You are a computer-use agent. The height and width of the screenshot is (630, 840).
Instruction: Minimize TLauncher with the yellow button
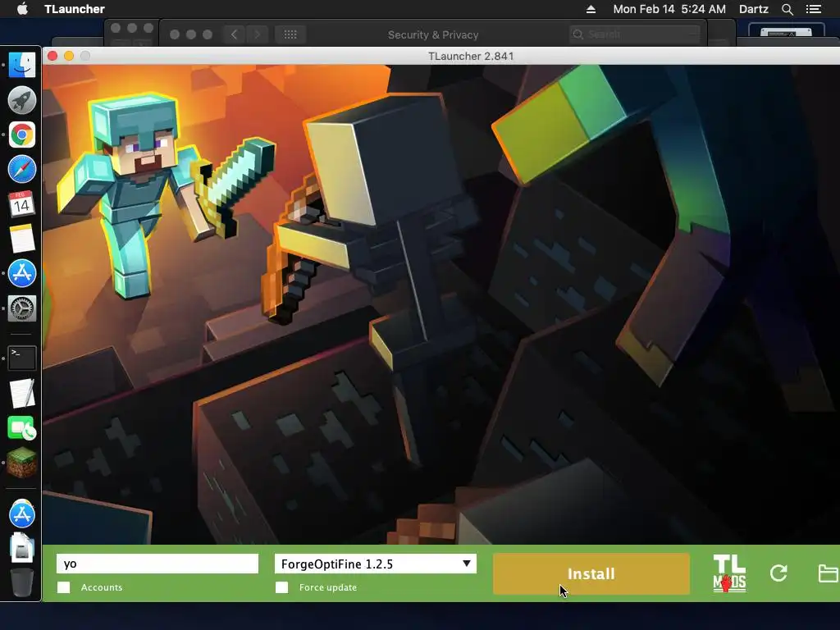pos(69,56)
